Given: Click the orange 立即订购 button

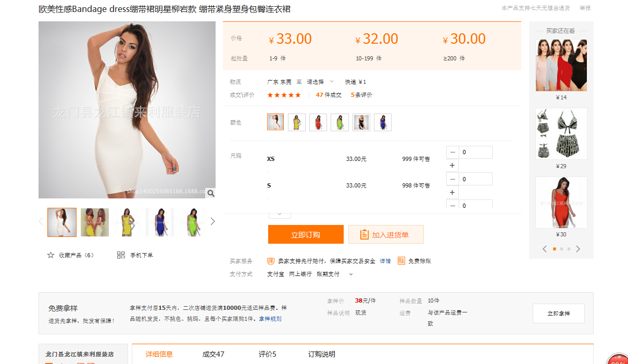Looking at the screenshot, I should 306,234.
